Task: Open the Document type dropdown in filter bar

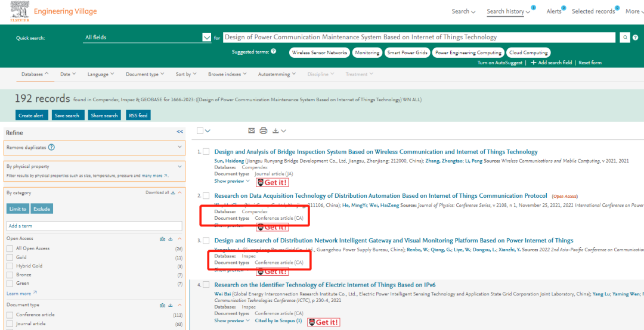Action: (x=145, y=74)
